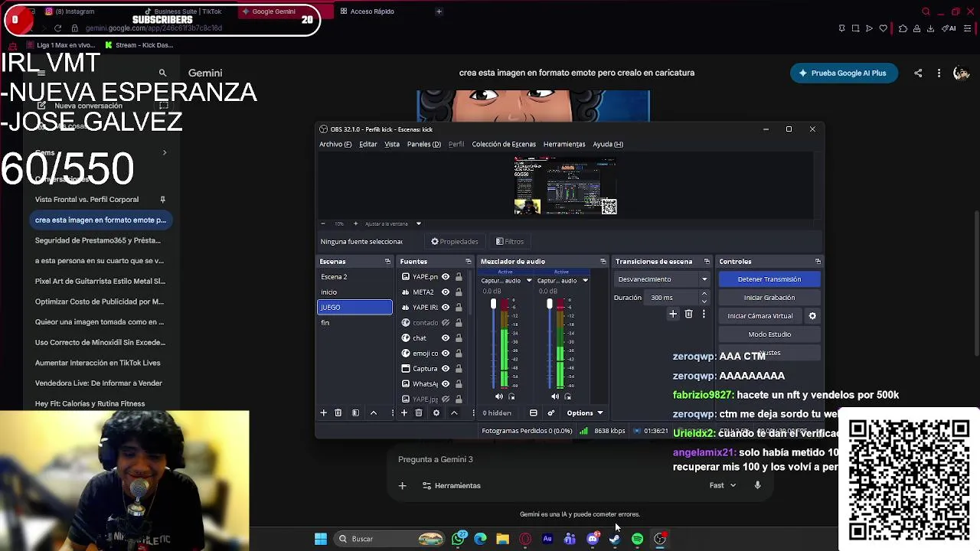
Task: Click Iniciar Grabación button
Action: (x=769, y=298)
